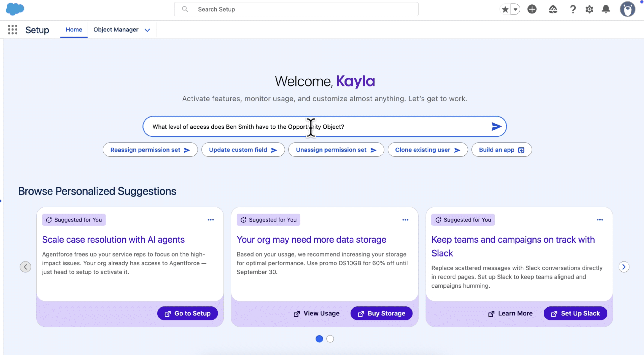Open the user profile avatar

click(x=627, y=10)
